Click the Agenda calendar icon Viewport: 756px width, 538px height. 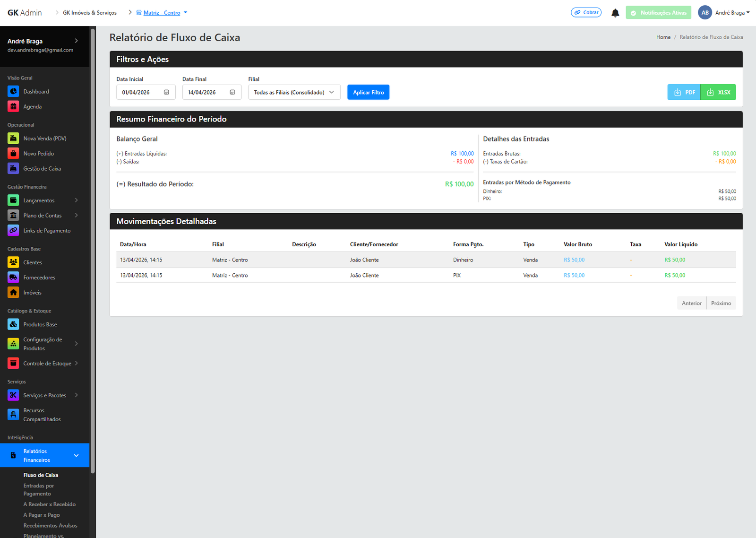click(x=13, y=107)
